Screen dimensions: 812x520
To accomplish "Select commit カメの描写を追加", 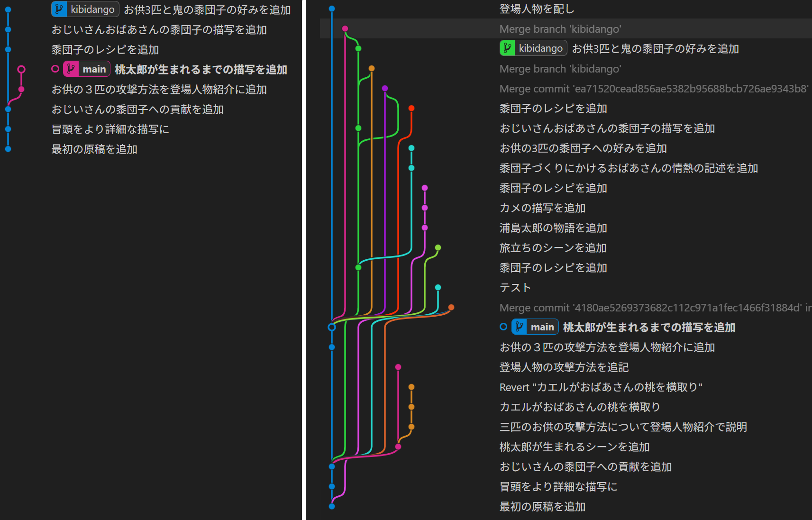I will pyautogui.click(x=542, y=209).
